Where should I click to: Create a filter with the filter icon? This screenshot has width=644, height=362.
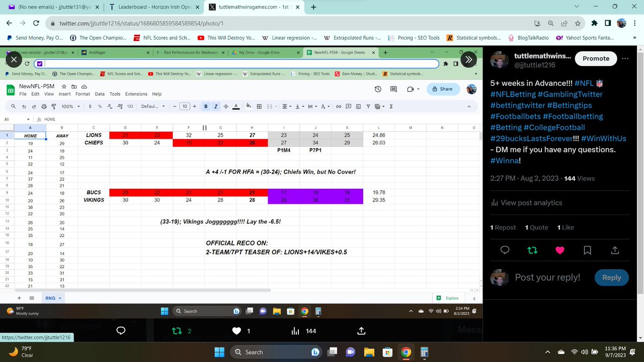point(369,107)
